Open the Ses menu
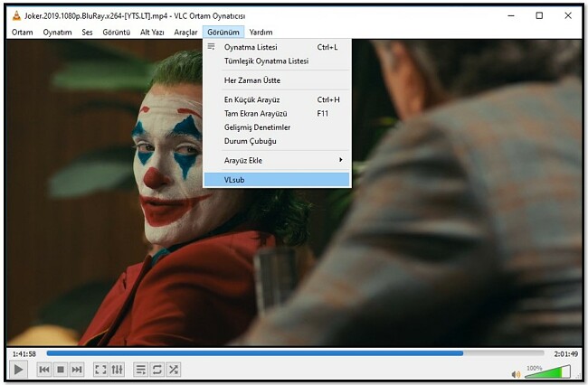 click(87, 33)
